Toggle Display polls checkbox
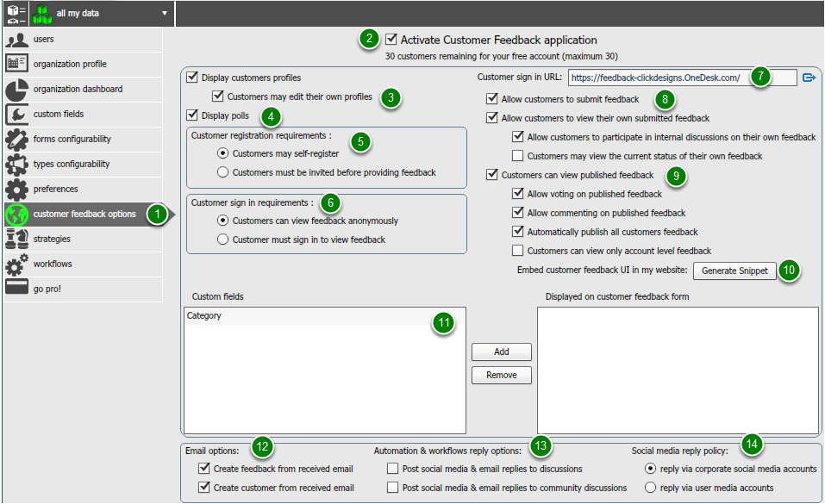 click(192, 115)
